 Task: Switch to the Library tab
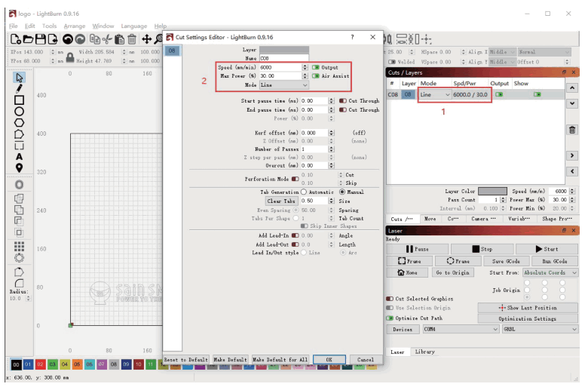(424, 352)
